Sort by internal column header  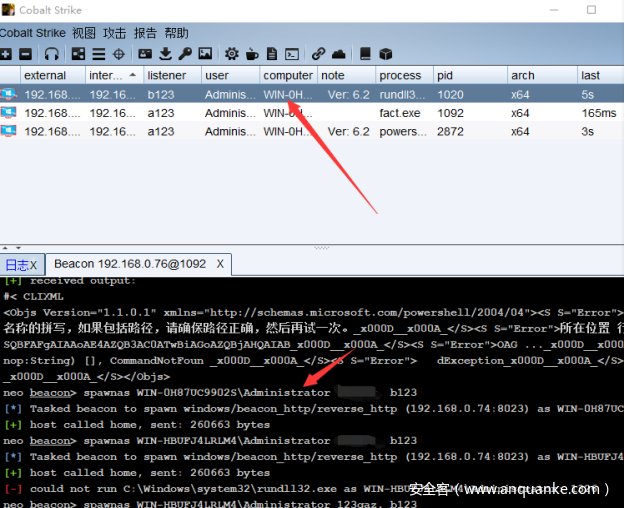114,75
